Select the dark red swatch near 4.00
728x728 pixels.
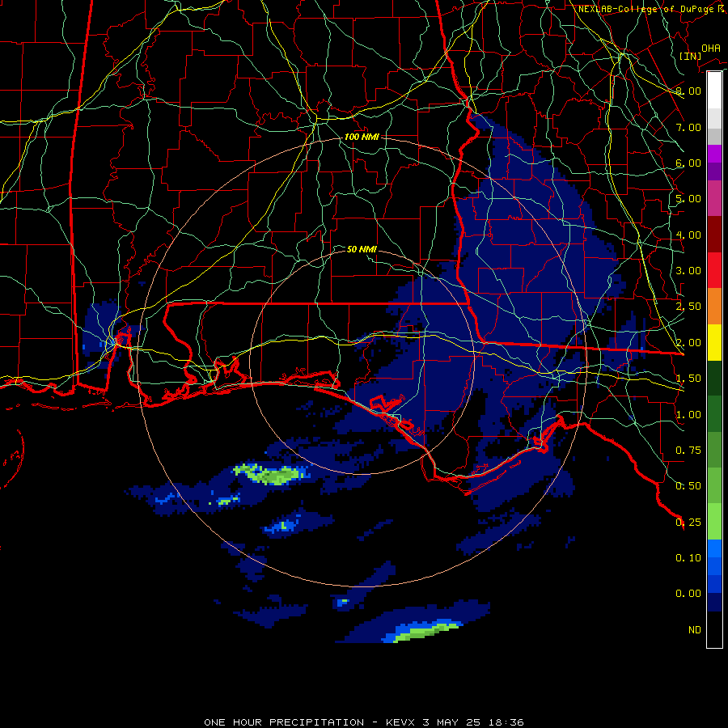714,235
